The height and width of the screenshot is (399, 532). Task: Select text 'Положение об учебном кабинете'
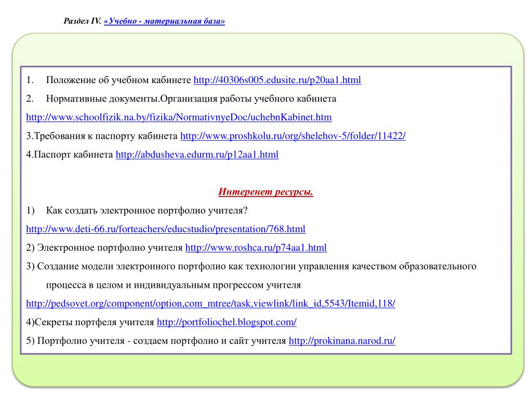click(118, 80)
